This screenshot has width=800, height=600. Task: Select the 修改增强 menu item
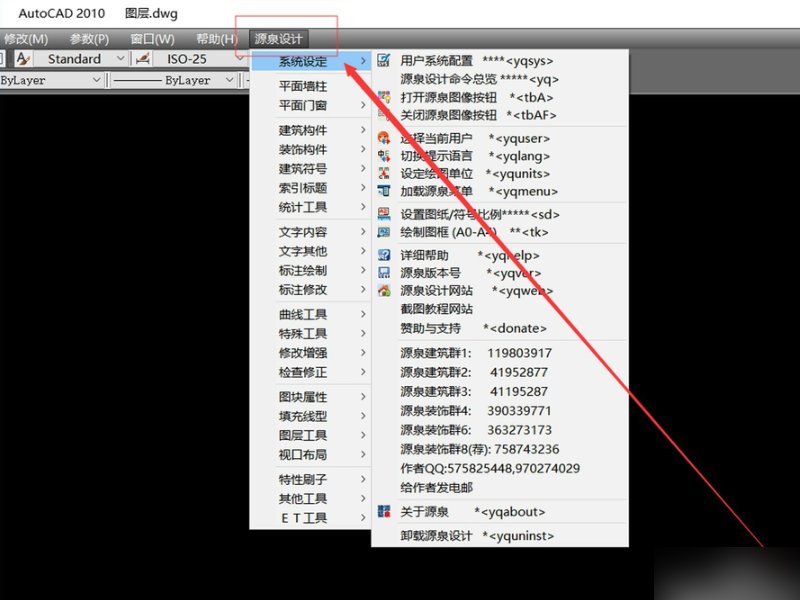click(311, 353)
